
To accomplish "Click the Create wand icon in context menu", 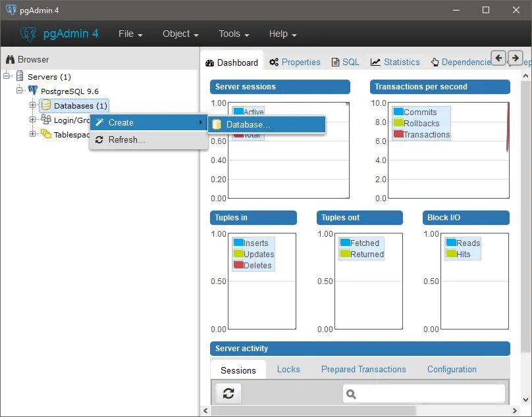I will coord(99,122).
